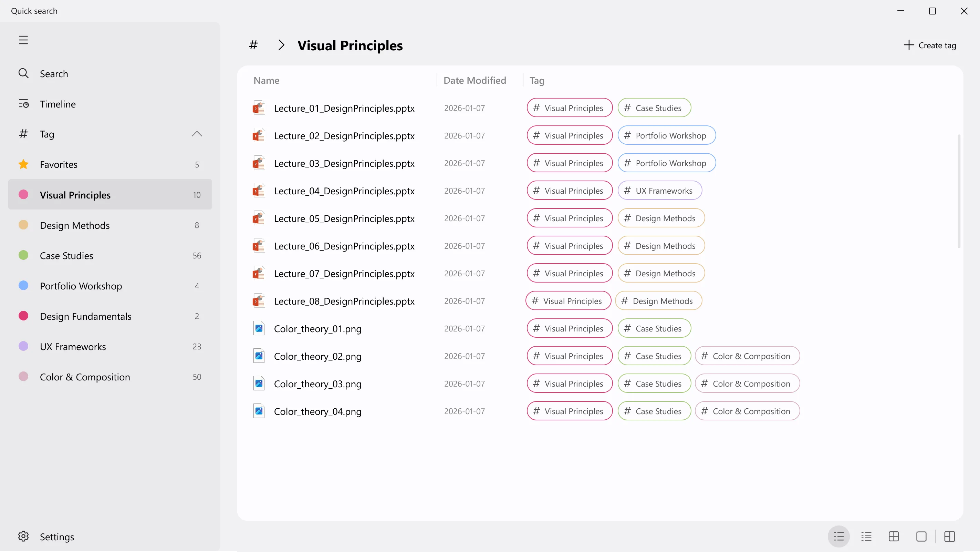
Task: Sort by the Date Modified column header
Action: [475, 80]
